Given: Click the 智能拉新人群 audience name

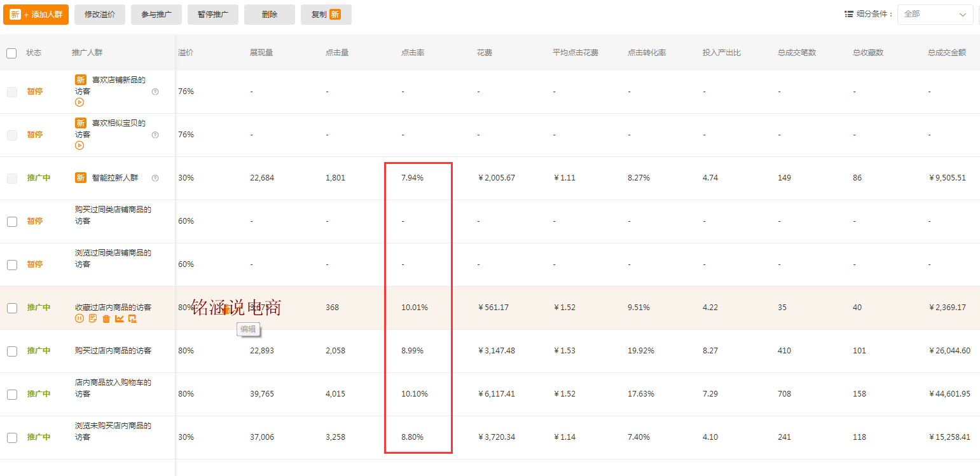Looking at the screenshot, I should tap(115, 178).
